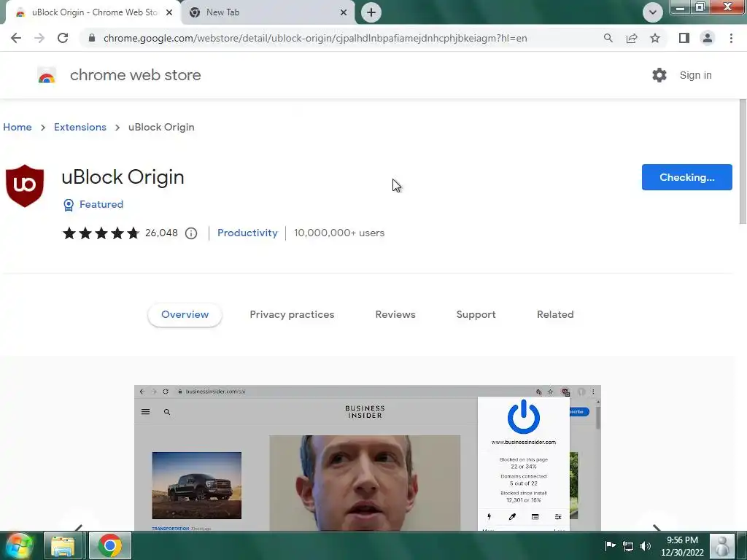747x560 pixels.
Task: Click the five-star rating
Action: [101, 233]
